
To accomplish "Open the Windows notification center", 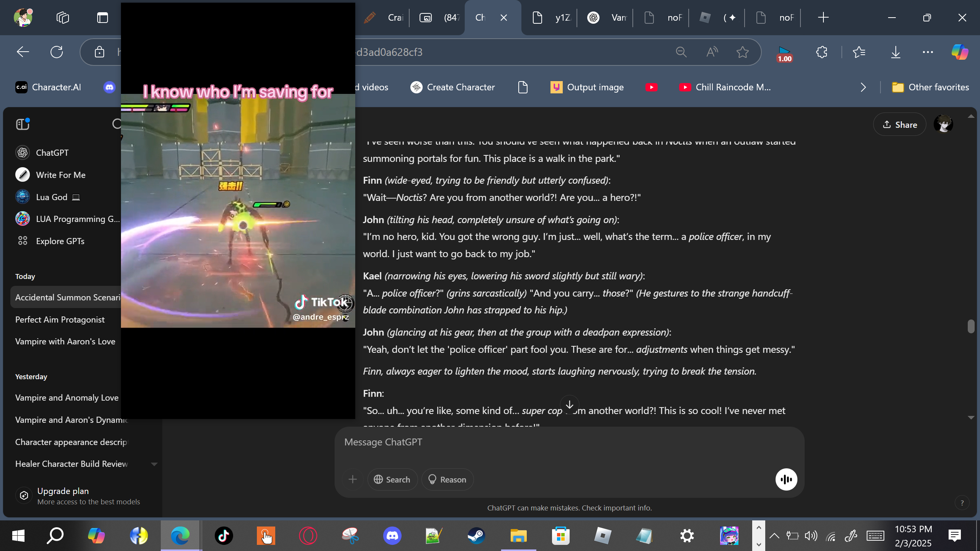I will pyautogui.click(x=954, y=536).
